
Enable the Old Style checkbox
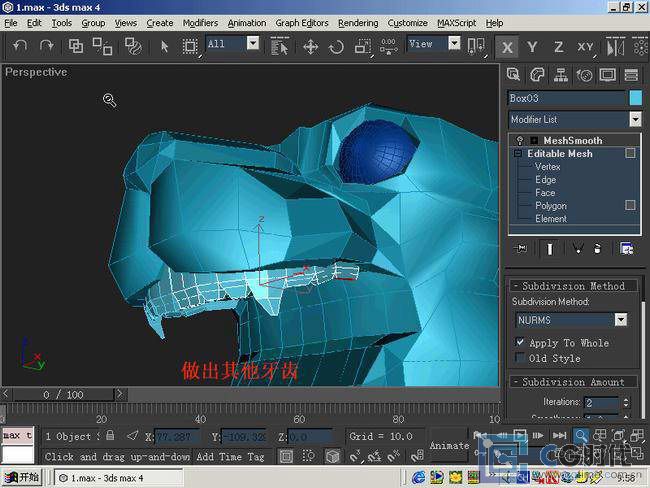point(519,357)
